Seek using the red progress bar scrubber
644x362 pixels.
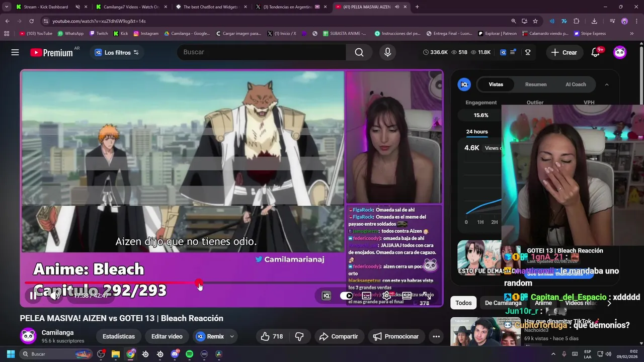[x=199, y=283]
